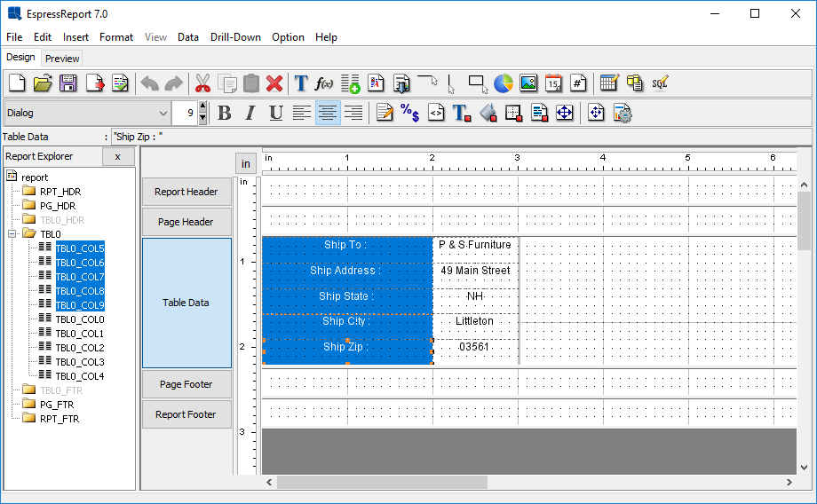Increase font size with the up stepper arrow
Screen dimensions: 817x504
click(202, 106)
